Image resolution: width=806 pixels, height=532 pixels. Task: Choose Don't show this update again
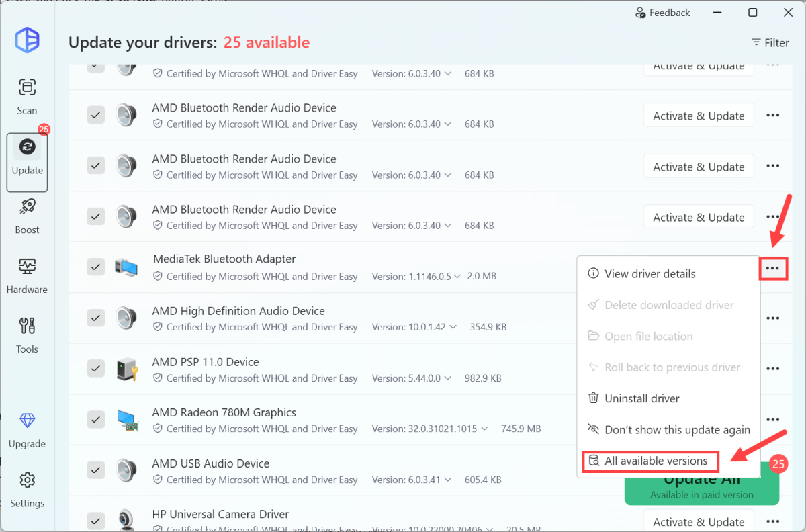(x=668, y=430)
